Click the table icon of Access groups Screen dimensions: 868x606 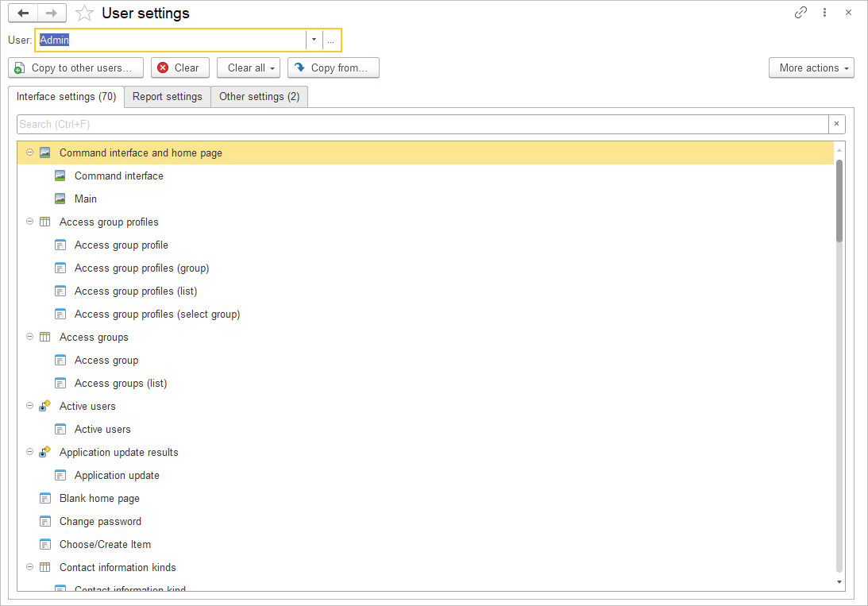45,337
